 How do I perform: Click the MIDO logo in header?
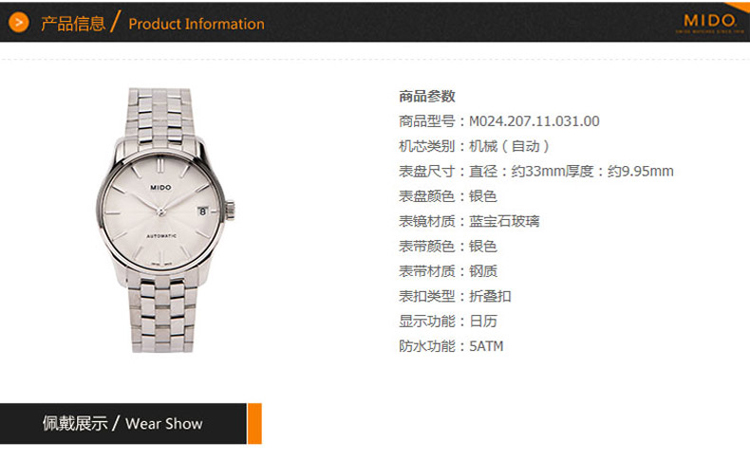710,22
